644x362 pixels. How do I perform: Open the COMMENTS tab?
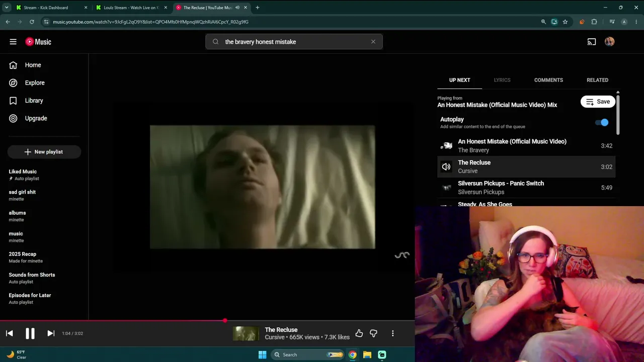point(548,80)
